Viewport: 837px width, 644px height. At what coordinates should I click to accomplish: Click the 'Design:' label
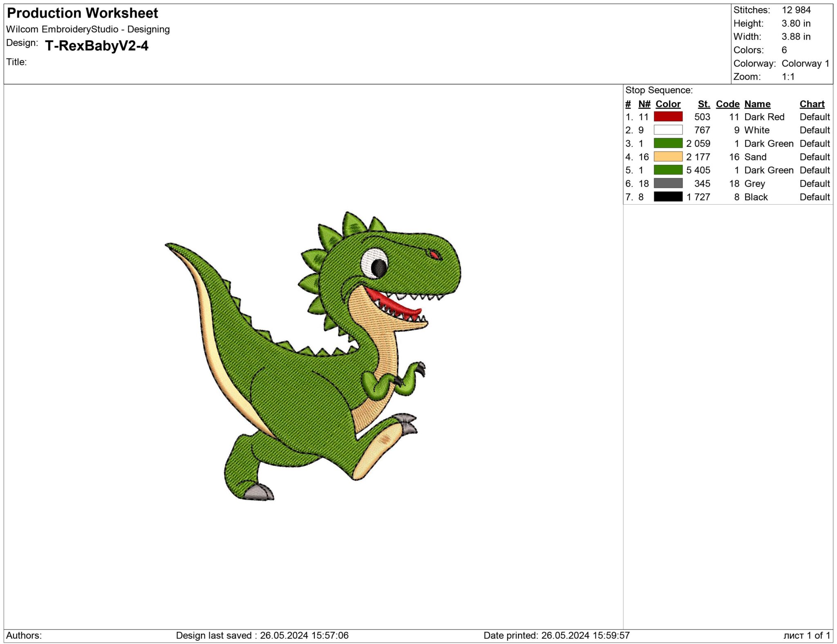(x=22, y=43)
